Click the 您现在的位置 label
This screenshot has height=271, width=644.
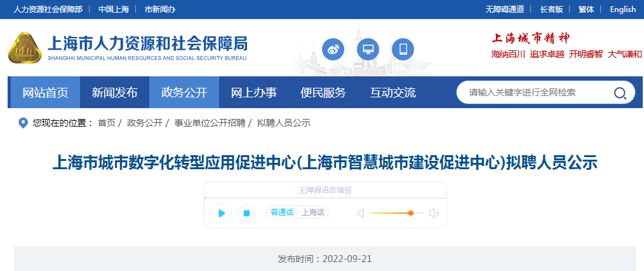coord(63,123)
